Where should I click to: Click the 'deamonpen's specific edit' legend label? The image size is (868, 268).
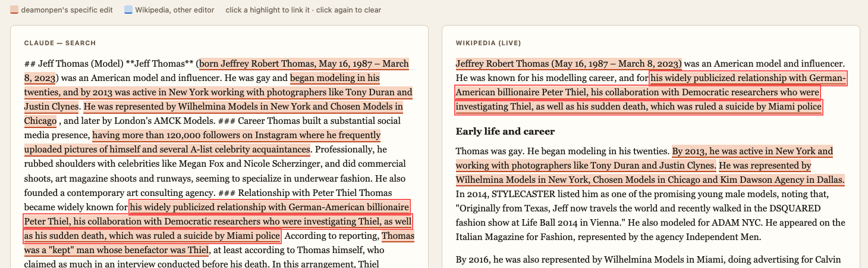(67, 10)
